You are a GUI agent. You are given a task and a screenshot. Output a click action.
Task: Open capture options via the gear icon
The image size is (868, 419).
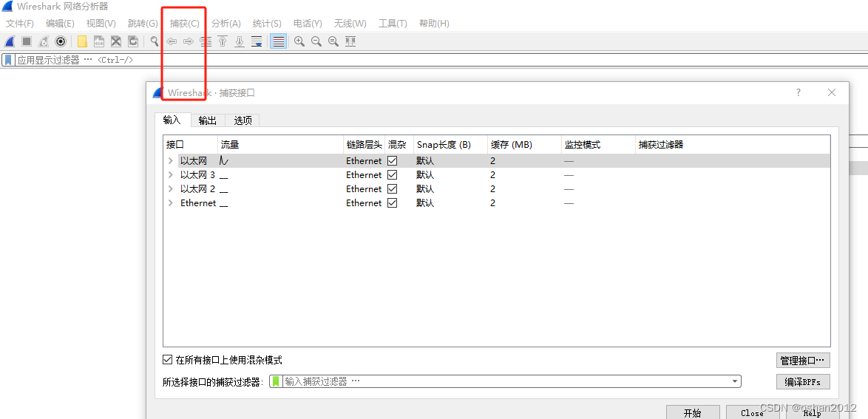click(61, 41)
